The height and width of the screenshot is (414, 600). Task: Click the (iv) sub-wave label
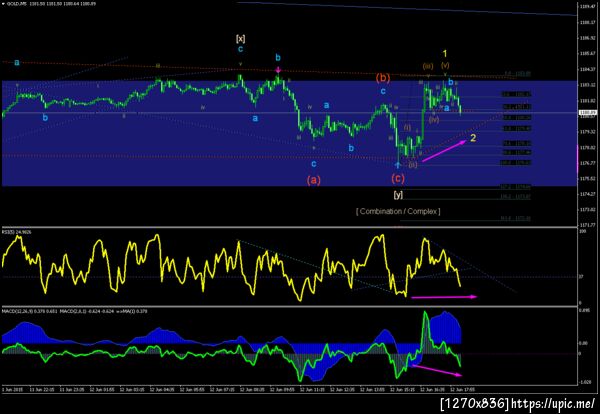point(434,119)
